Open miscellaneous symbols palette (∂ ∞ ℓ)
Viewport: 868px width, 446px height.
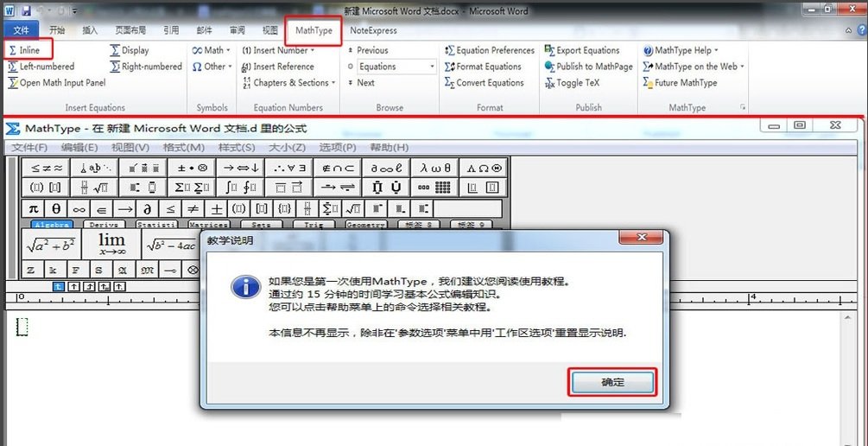tap(386, 169)
